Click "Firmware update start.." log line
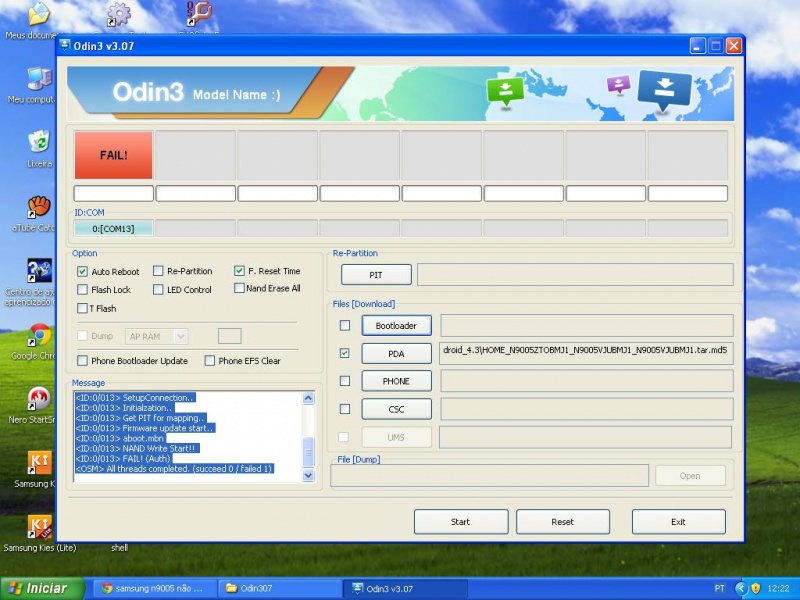The height and width of the screenshot is (600, 800). [x=145, y=428]
